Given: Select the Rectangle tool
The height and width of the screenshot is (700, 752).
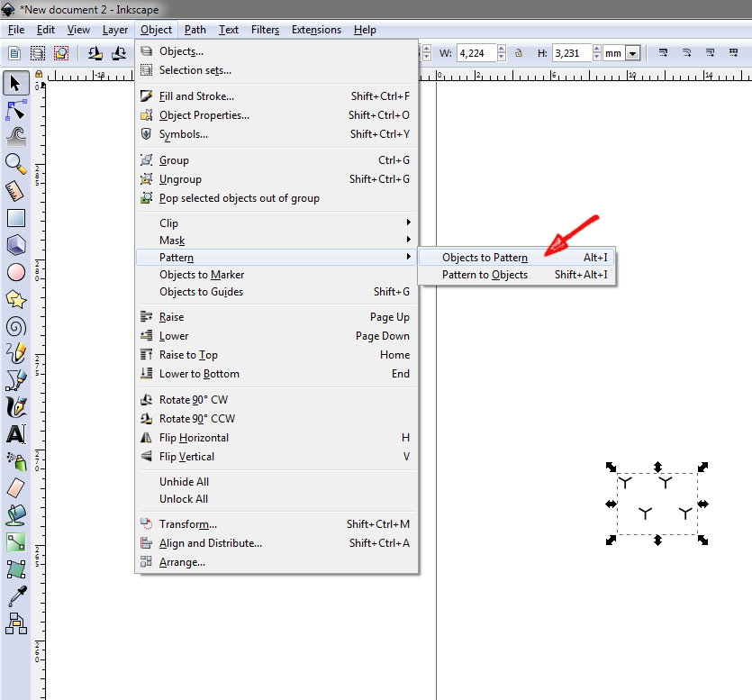Looking at the screenshot, I should click(16, 218).
